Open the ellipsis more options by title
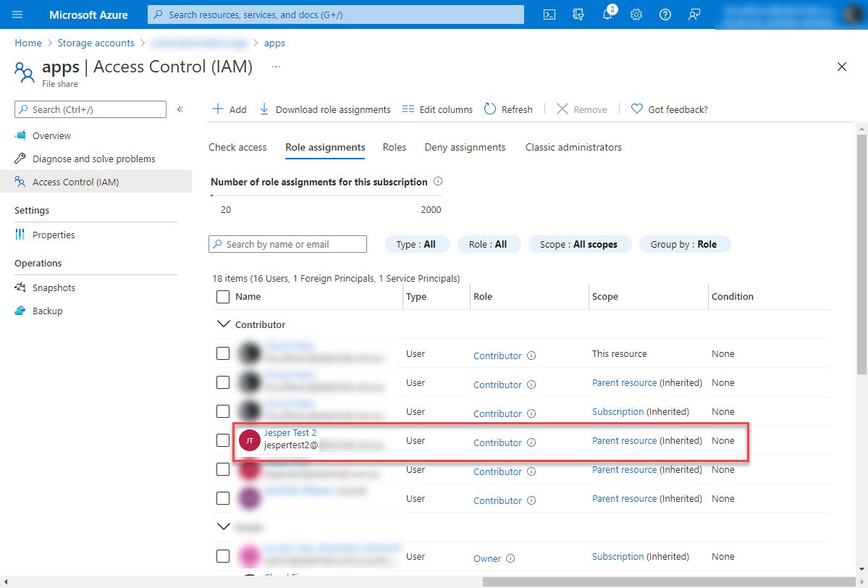 [276, 67]
